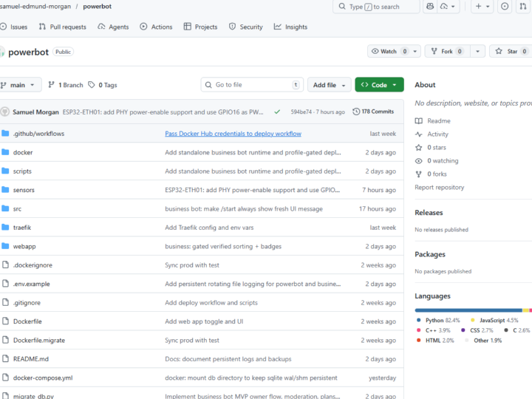Click the Go to file search field
The width and height of the screenshot is (532, 399).
[x=251, y=85]
